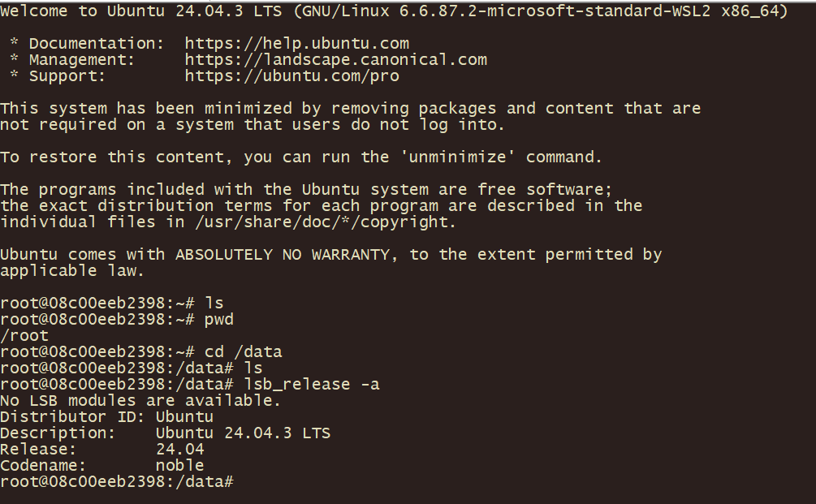The width and height of the screenshot is (816, 504).
Task: Click the 'No LSB modules are available.' line
Action: (x=140, y=401)
